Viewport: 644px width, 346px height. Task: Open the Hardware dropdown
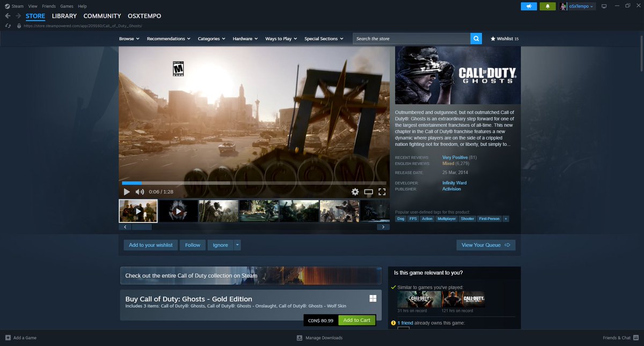click(245, 39)
